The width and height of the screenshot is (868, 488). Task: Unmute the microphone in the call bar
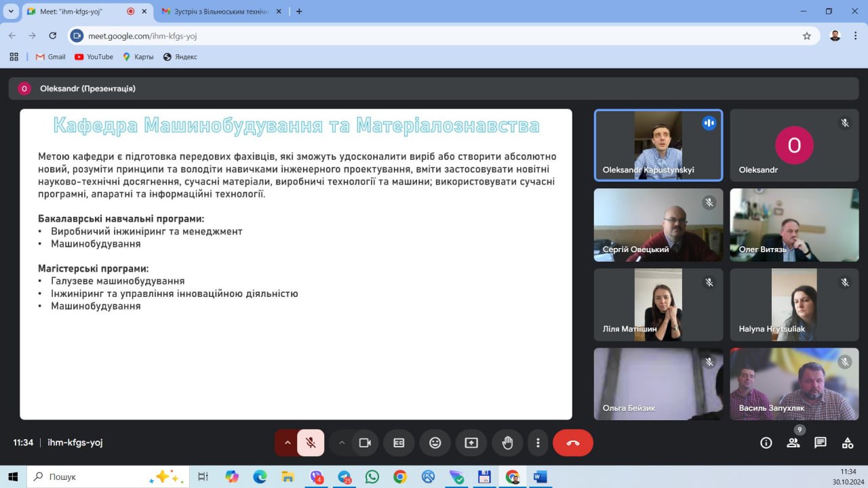coord(311,443)
